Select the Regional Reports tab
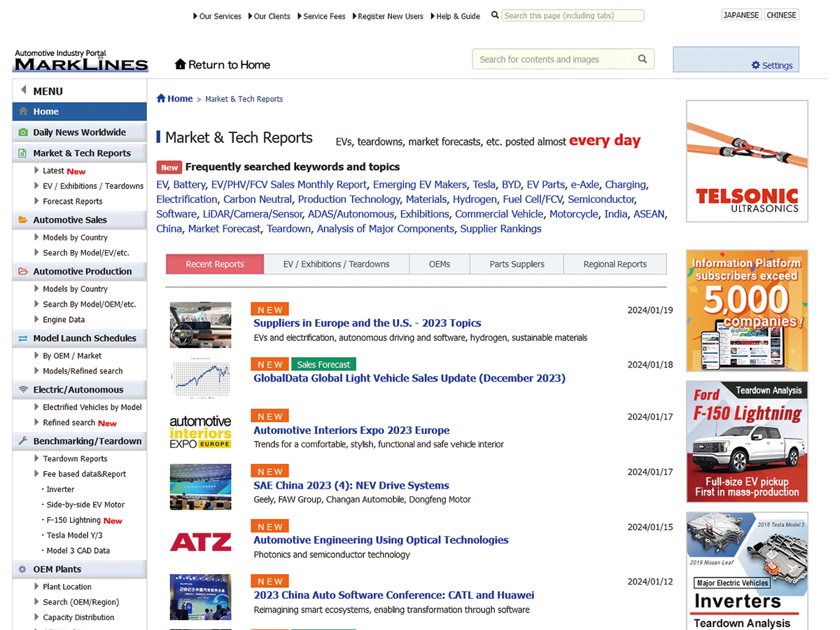 (615, 264)
